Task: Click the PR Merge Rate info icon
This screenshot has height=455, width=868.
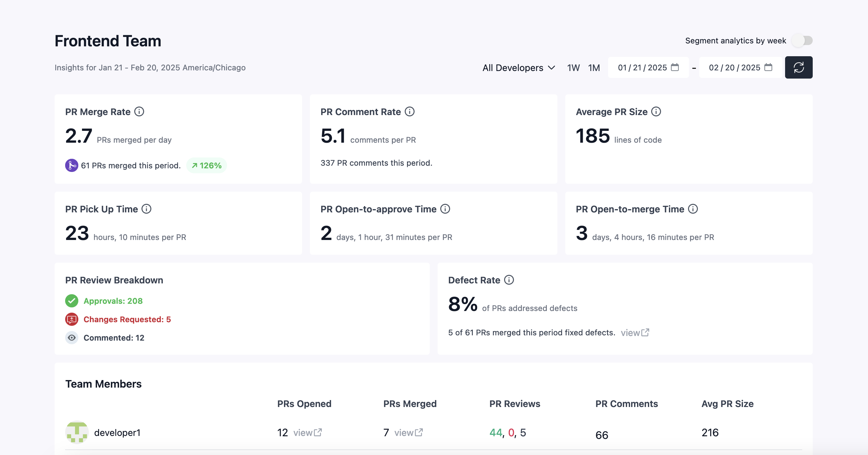Action: [140, 111]
